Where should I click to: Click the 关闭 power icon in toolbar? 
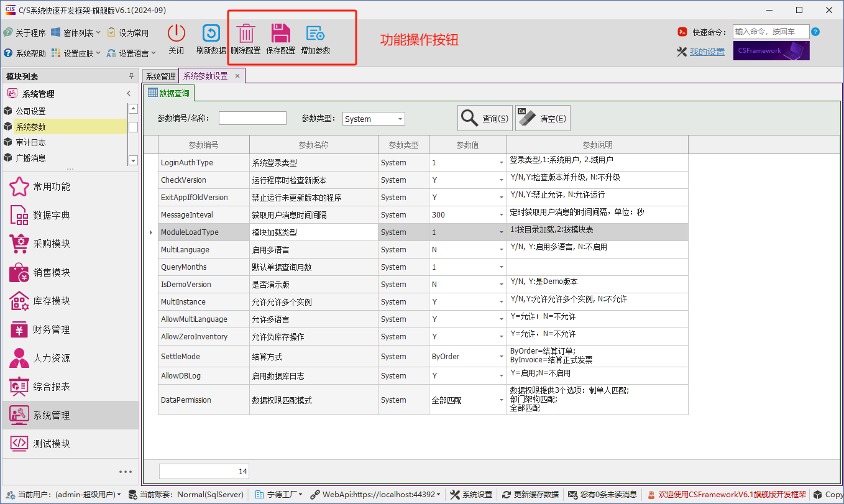coord(177,33)
